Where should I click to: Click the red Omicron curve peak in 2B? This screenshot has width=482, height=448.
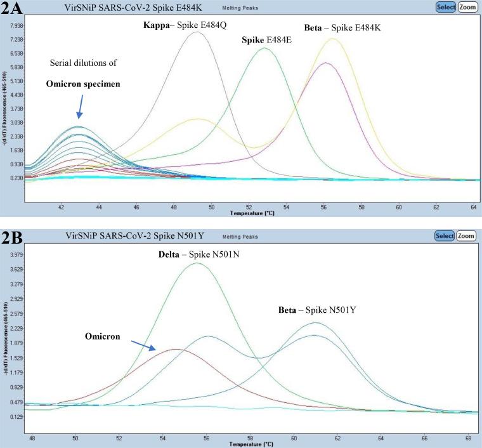(174, 350)
